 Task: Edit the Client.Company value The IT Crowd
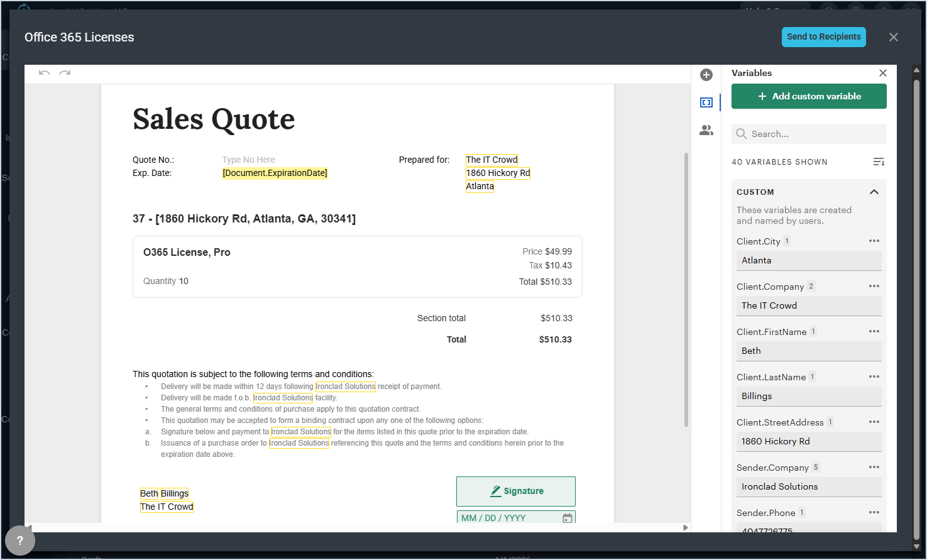coord(809,306)
